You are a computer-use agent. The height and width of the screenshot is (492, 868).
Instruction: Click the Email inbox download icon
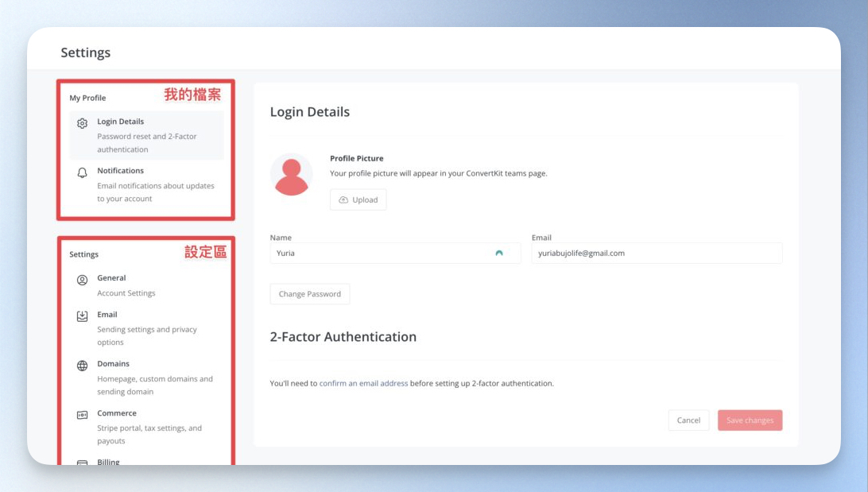click(x=83, y=316)
